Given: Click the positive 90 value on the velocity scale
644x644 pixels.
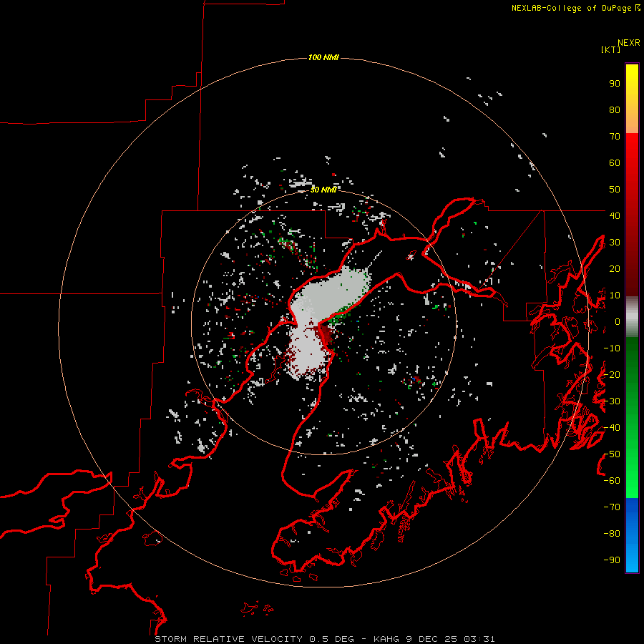Looking at the screenshot, I should click(615, 84).
